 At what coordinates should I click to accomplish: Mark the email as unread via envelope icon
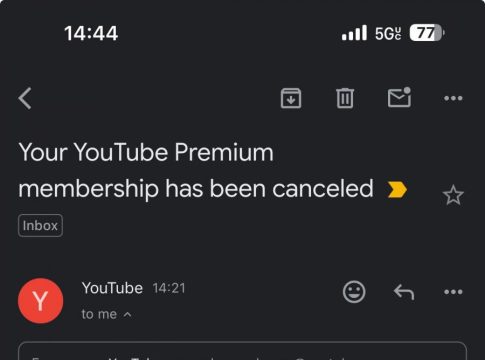pyautogui.click(x=399, y=97)
